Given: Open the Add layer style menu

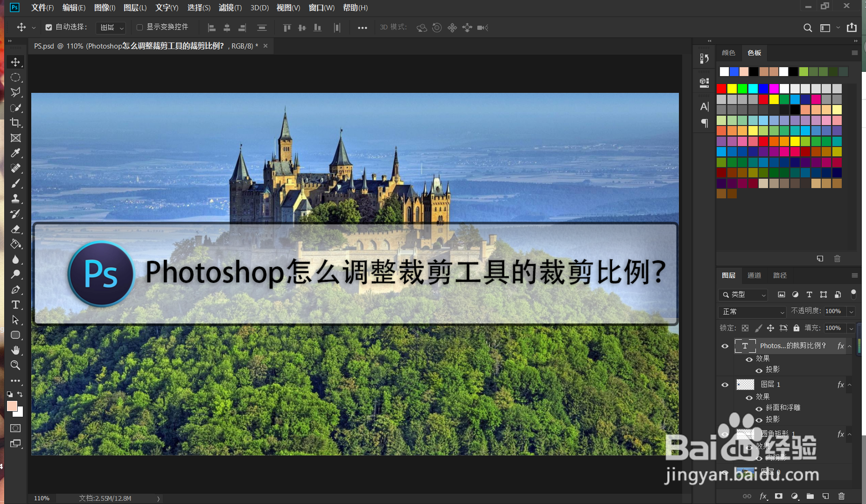Looking at the screenshot, I should point(763,496).
